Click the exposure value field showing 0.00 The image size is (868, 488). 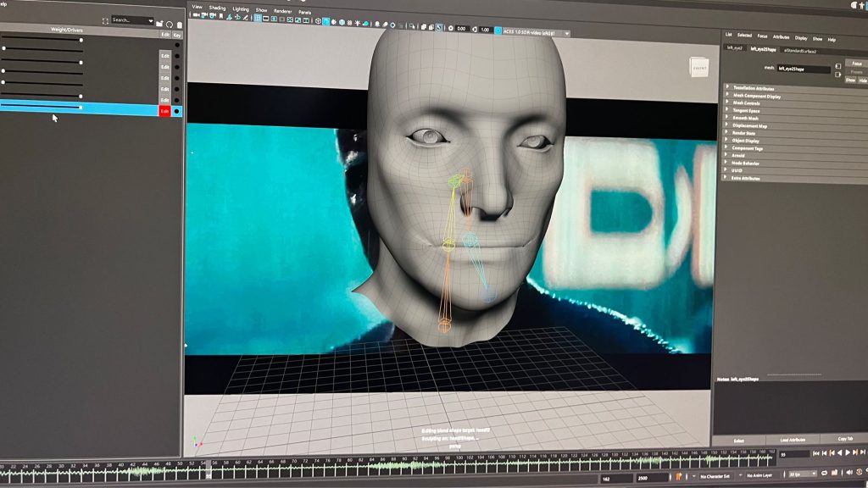[462, 29]
